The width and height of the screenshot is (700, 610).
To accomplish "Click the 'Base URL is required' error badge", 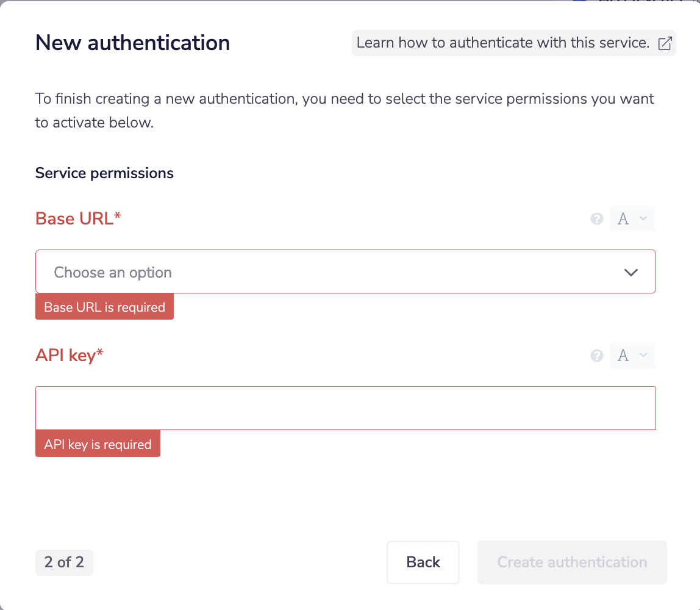I will pyautogui.click(x=104, y=307).
